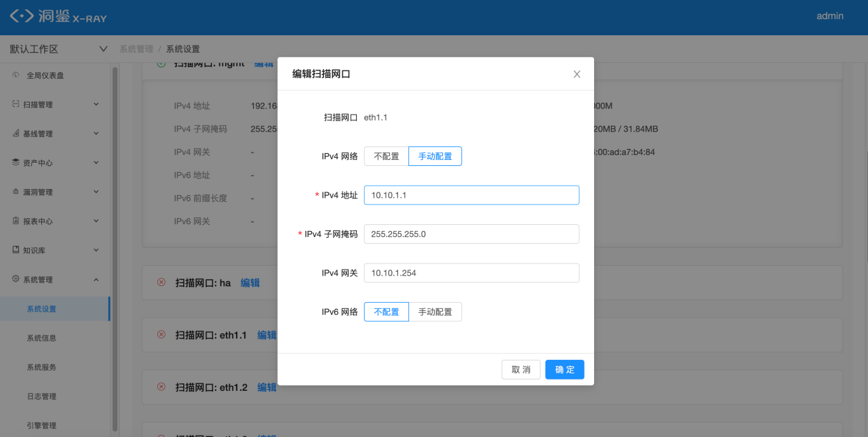Choose 手动配置 for IPv6 网络
This screenshot has width=868, height=437.
(x=435, y=312)
